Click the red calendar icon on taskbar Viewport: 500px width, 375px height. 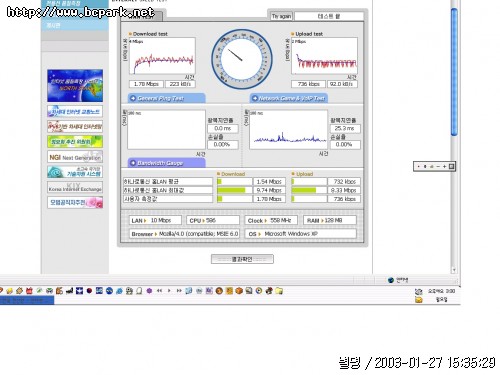[29, 291]
